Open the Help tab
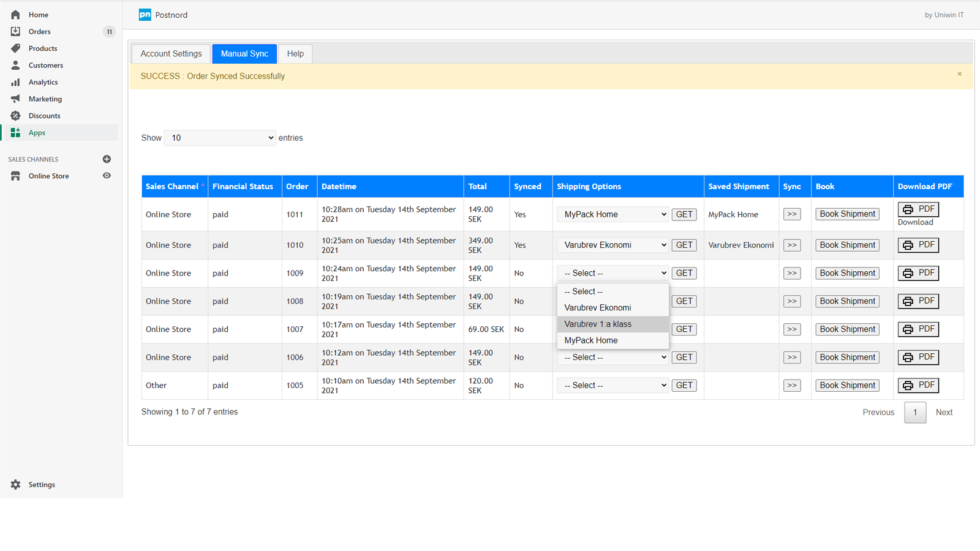This screenshot has height=551, width=980. tap(295, 54)
